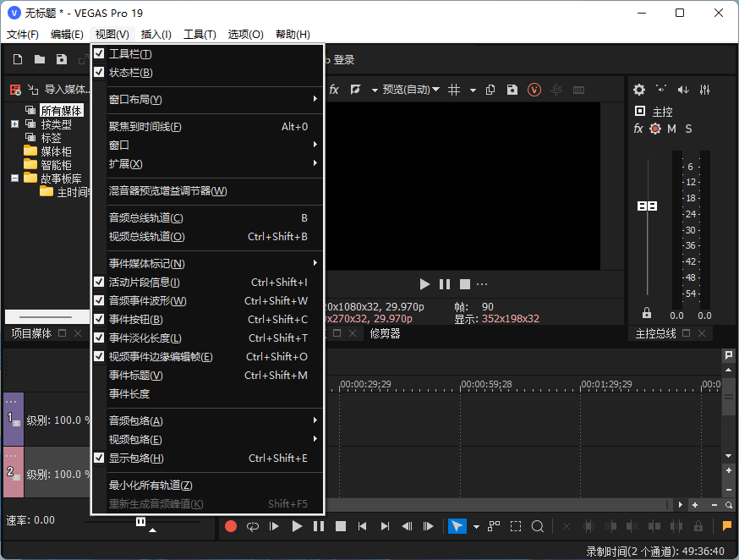Screen dimensions: 739x560
Task: Open master bus settings gear icon
Action: tap(639, 90)
